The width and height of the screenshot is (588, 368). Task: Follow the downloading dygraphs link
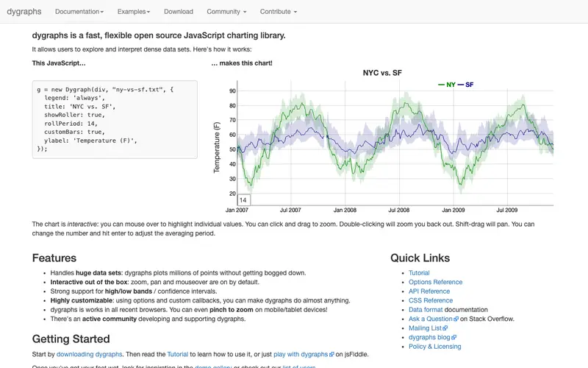89,354
